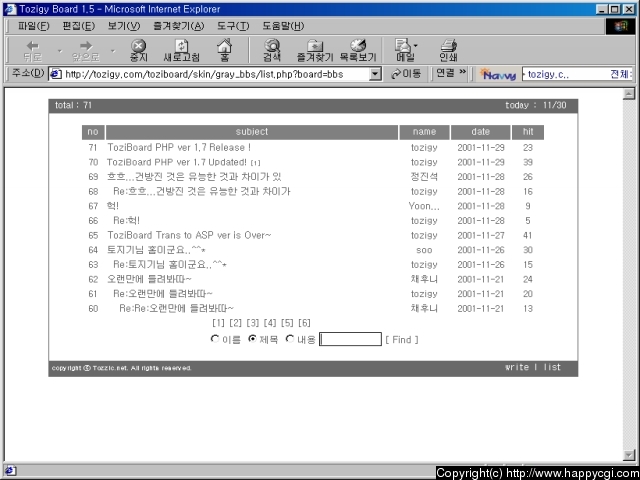
Task: Click the list link in footer
Action: click(552, 367)
